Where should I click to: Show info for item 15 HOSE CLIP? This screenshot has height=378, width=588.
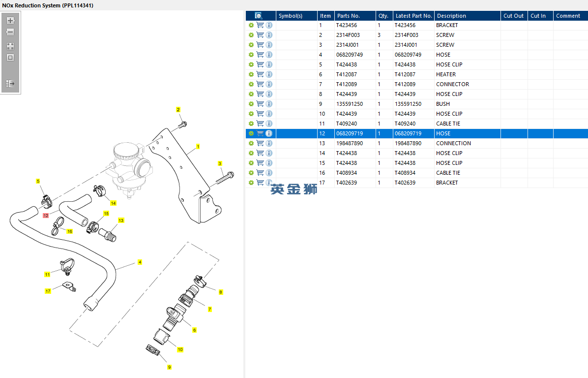269,163
